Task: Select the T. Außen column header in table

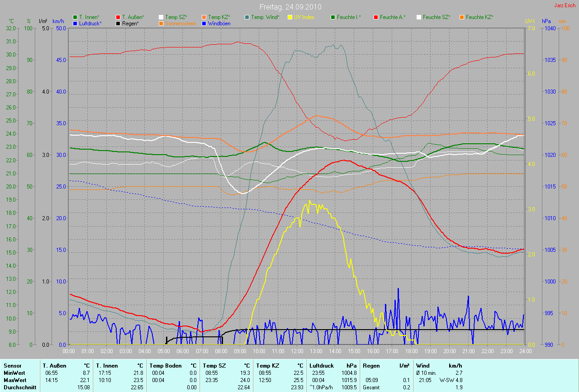Action: 55,365
